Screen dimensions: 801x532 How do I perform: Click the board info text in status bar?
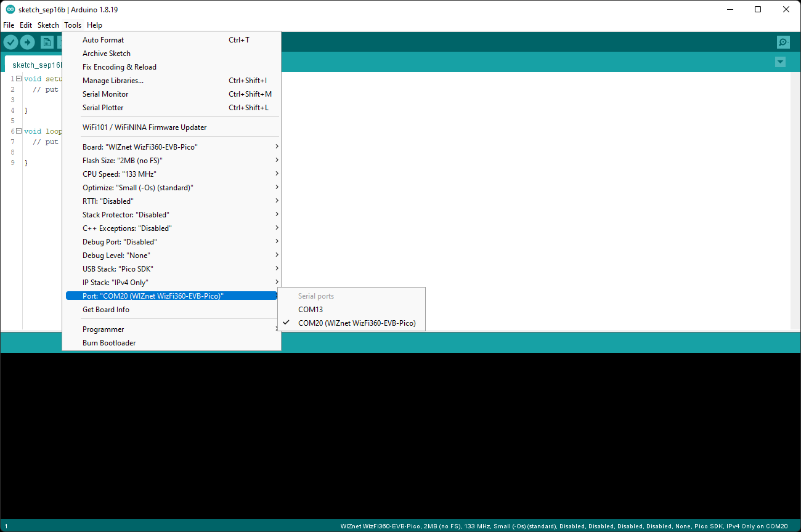564,526
